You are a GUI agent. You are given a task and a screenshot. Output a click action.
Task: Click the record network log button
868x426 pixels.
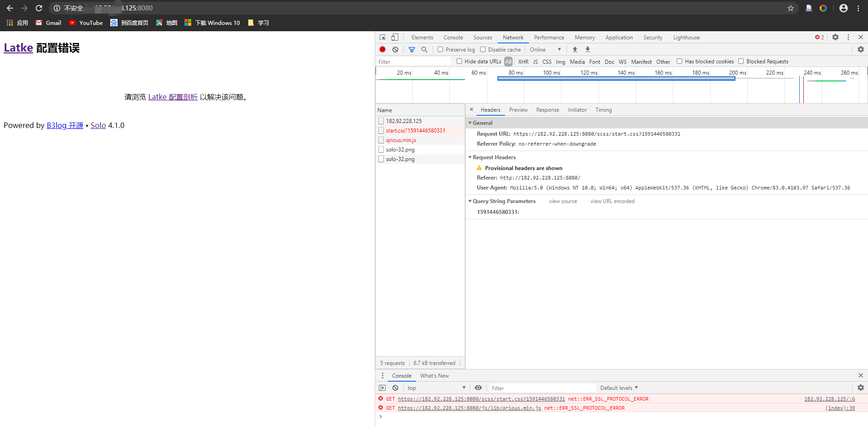tap(382, 49)
